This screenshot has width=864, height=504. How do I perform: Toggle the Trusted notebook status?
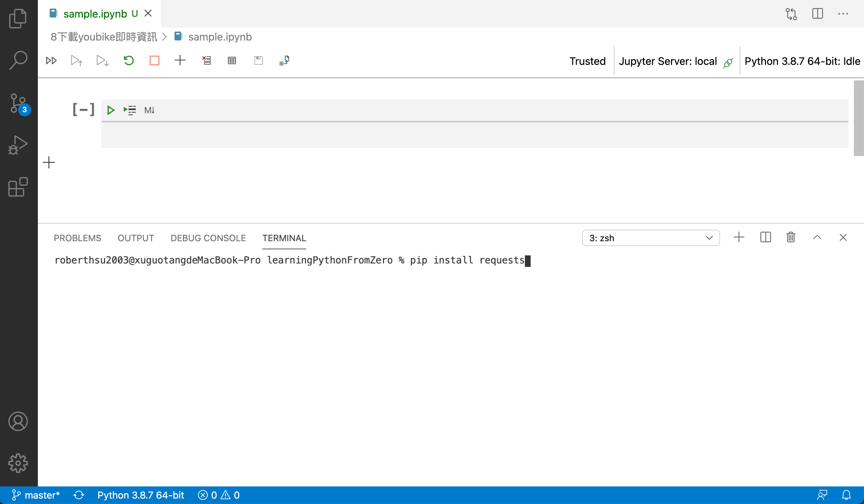[586, 60]
